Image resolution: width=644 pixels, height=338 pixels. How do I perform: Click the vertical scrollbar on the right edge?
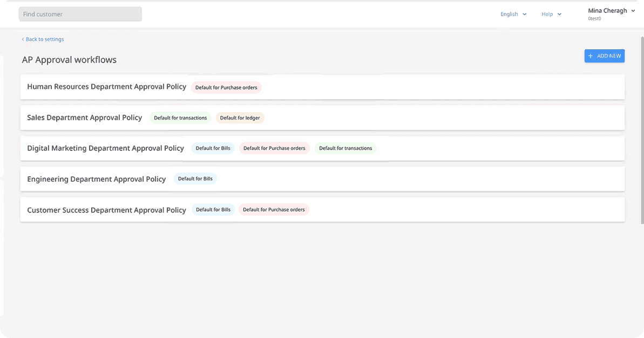(x=641, y=129)
